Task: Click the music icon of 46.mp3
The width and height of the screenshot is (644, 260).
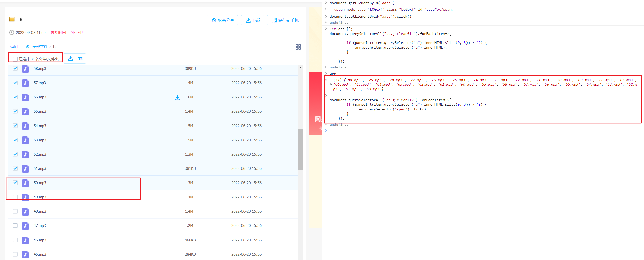Action: (x=25, y=240)
